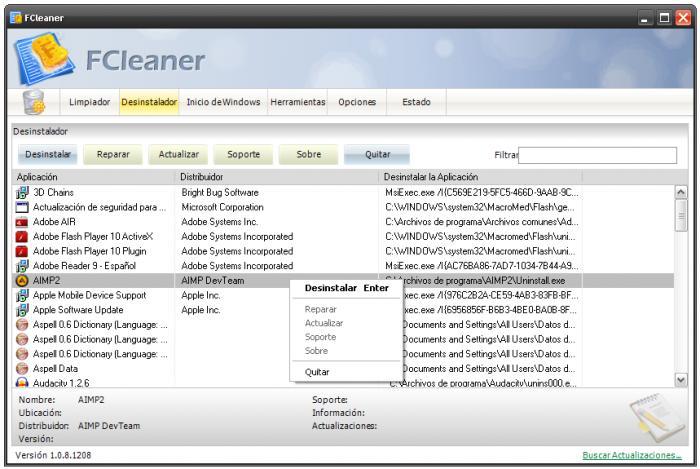This screenshot has height=469, width=700.
Task: Choose Desinstalar in the context menu
Action: click(346, 288)
